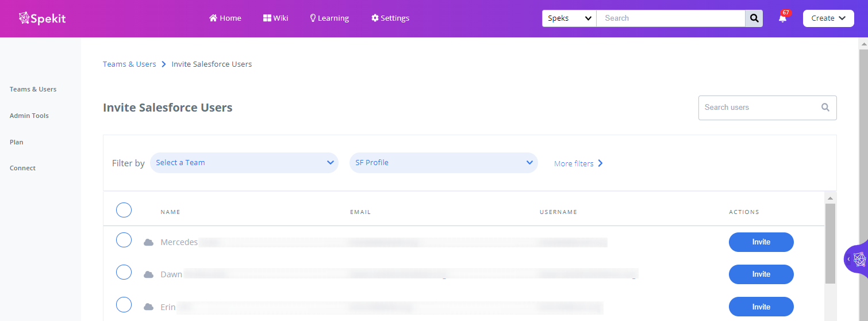Open the Learning section
The width and height of the screenshot is (868, 321).
point(329,18)
